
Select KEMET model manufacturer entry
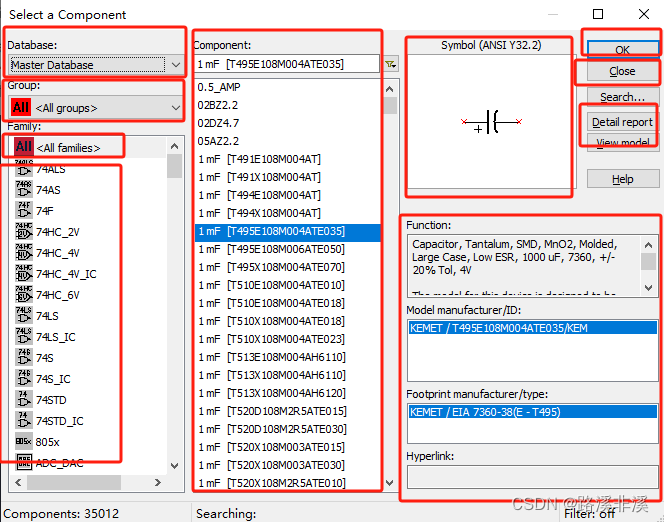pos(533,328)
